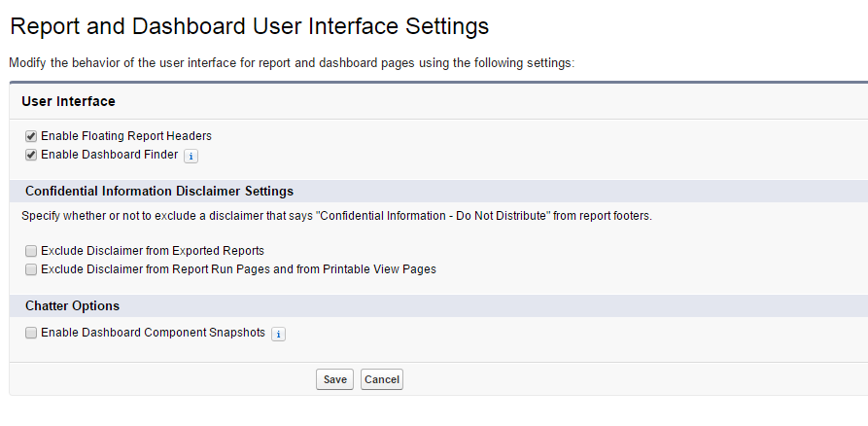Screen dimensions: 868x426
Task: Uncheck the Enable Floating Report Headers checkbox
Action: coord(31,136)
